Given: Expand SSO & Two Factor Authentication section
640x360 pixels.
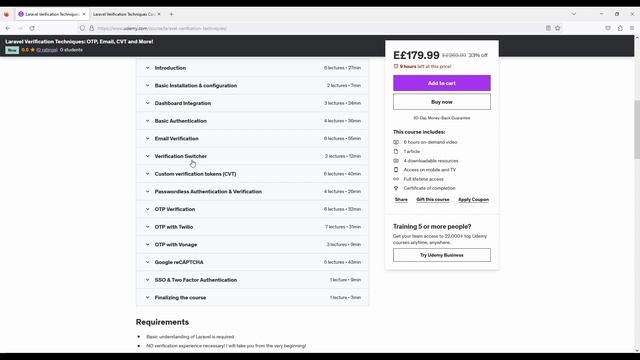Looking at the screenshot, I should [x=252, y=280].
